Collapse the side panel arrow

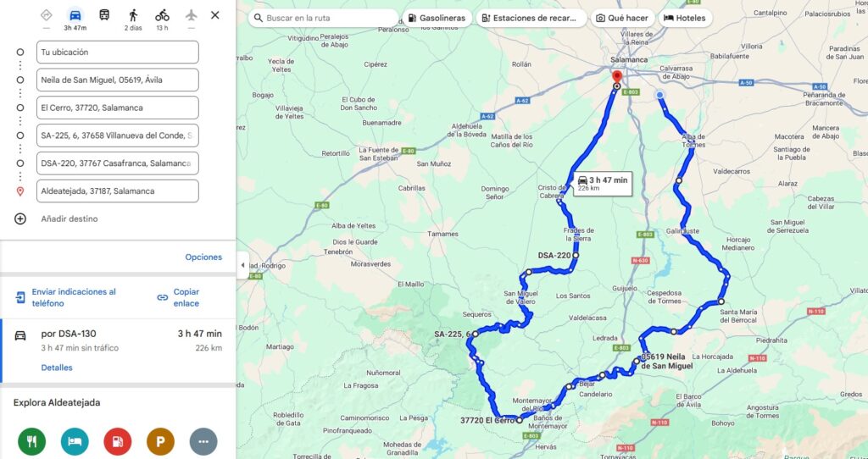coord(242,265)
